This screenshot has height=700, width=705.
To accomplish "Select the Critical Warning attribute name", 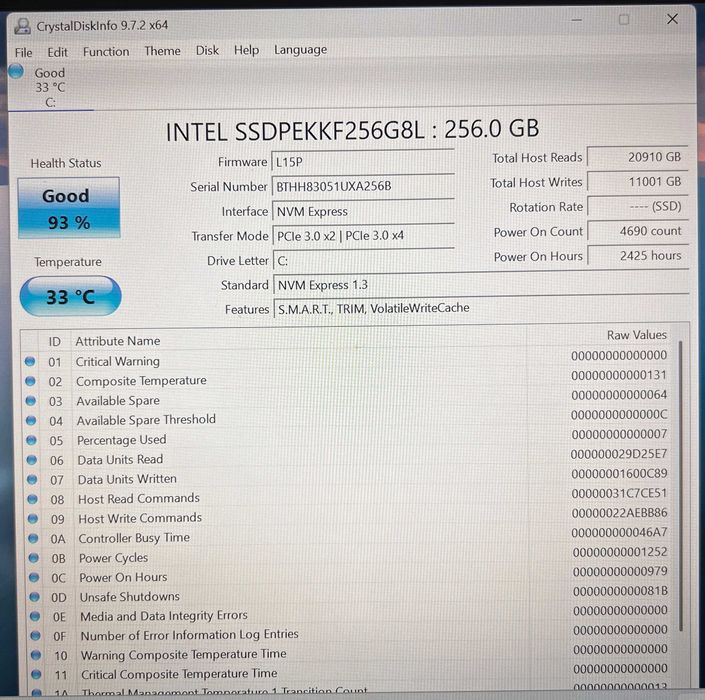I will click(117, 361).
